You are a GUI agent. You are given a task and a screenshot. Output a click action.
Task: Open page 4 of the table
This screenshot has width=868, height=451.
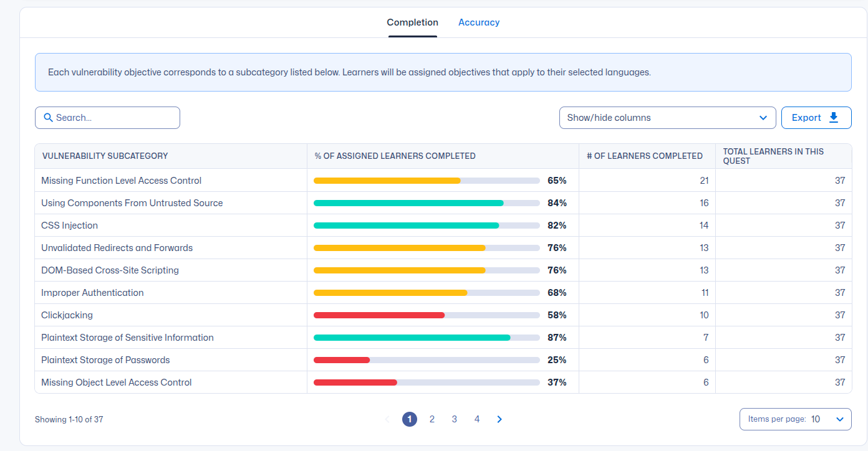477,419
